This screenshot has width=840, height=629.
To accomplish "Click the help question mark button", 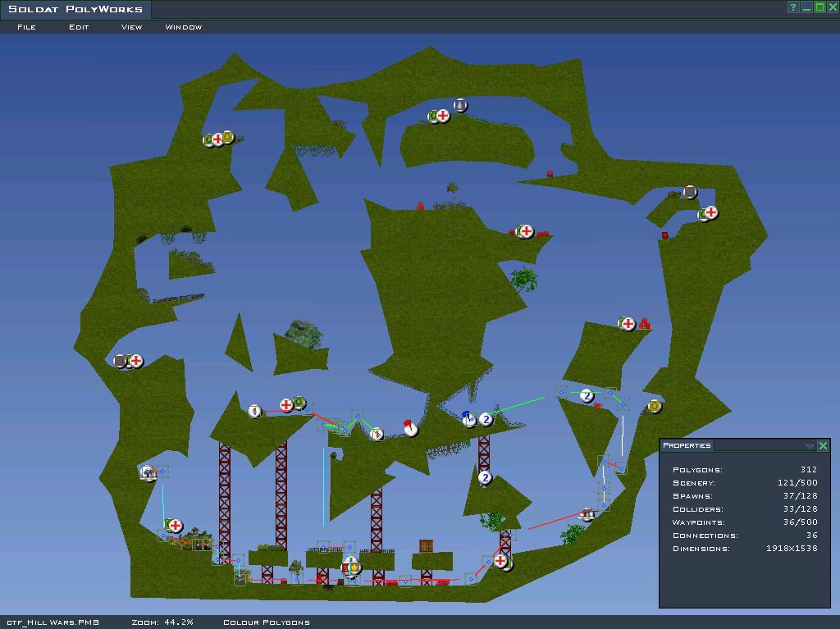I will [x=793, y=7].
